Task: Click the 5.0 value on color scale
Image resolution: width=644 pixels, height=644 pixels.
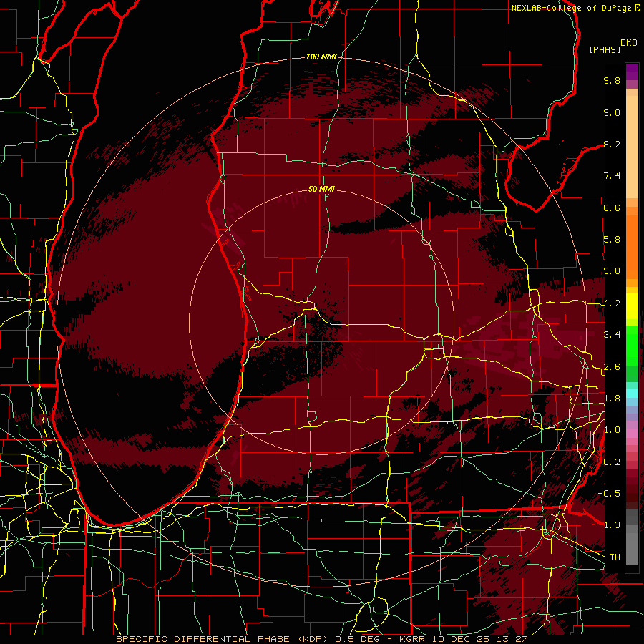Action: [x=612, y=271]
